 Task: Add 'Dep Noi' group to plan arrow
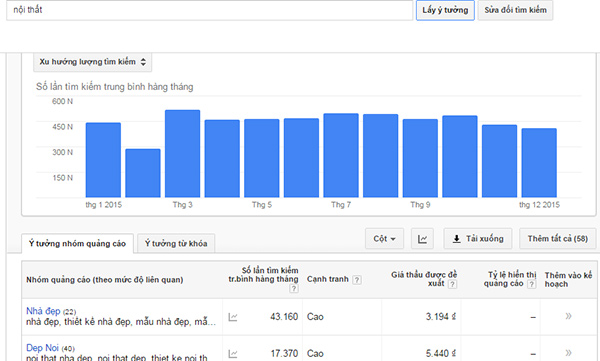point(568,353)
